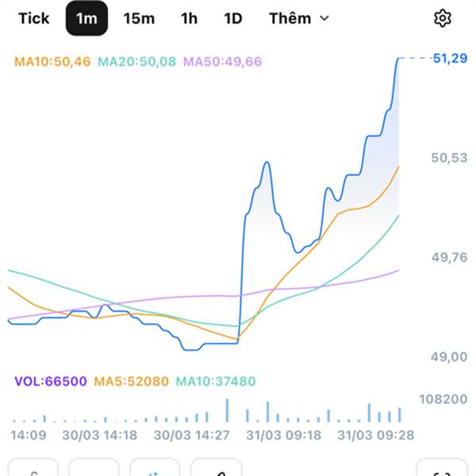Click the leftmost button in bottom toolbar
The width and height of the screenshot is (476, 476).
point(33,470)
